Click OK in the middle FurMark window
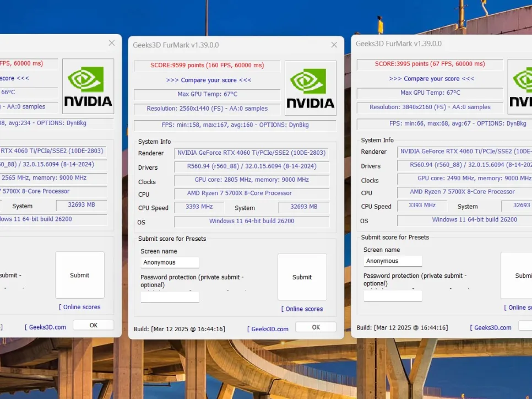This screenshot has width=532, height=399. [316, 327]
